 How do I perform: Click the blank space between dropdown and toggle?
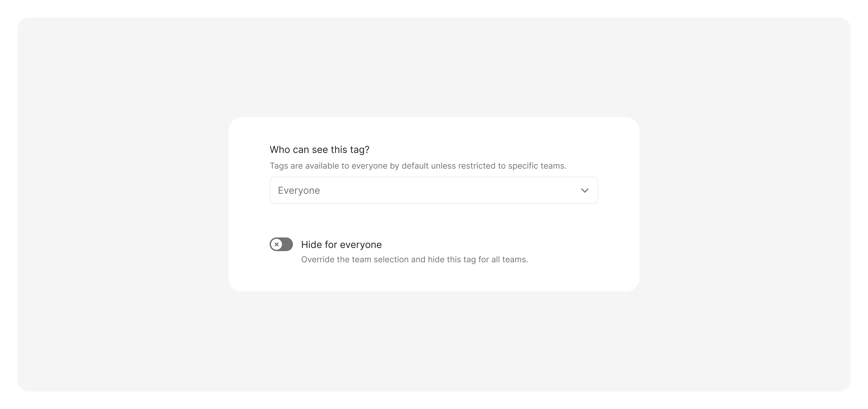(434, 220)
